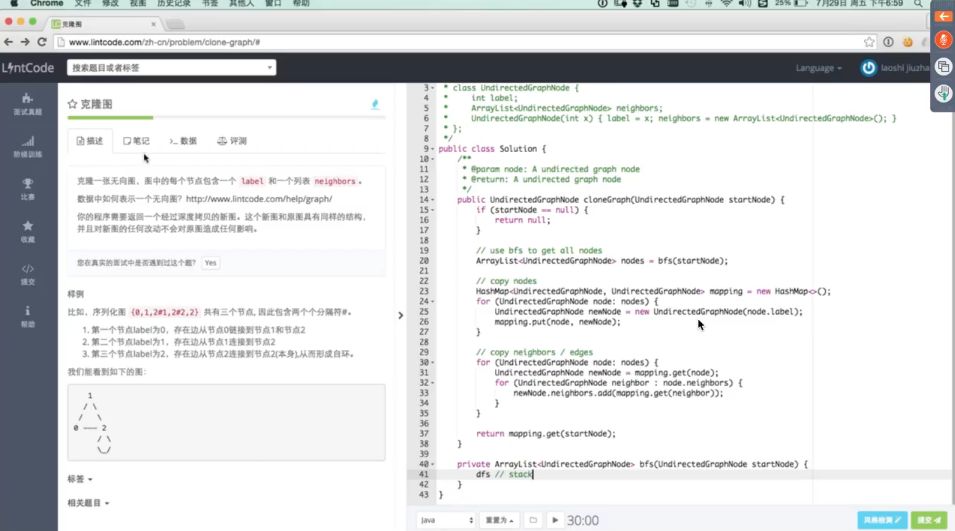Click the green 提交 submit button

pos(929,520)
